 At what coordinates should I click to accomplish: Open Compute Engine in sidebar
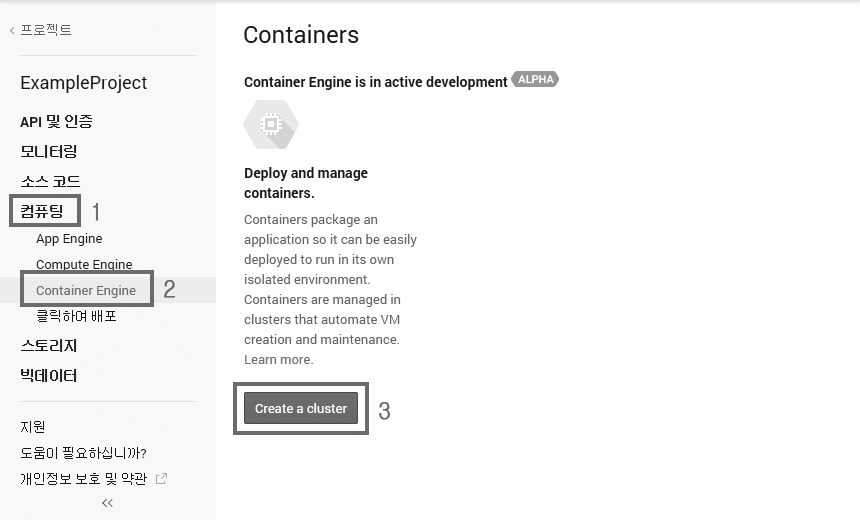point(84,265)
